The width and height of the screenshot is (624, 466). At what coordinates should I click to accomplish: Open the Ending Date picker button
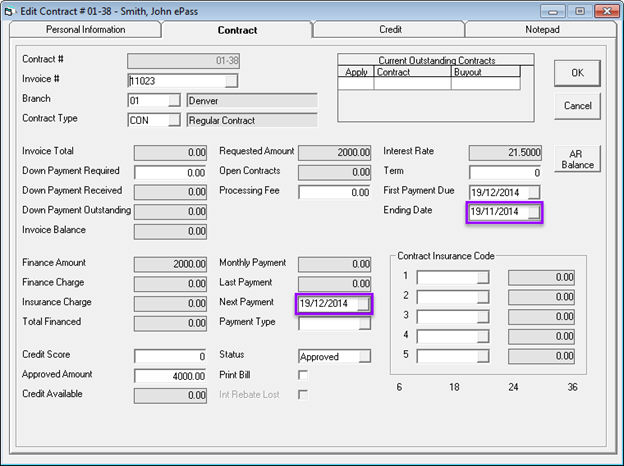coord(534,212)
